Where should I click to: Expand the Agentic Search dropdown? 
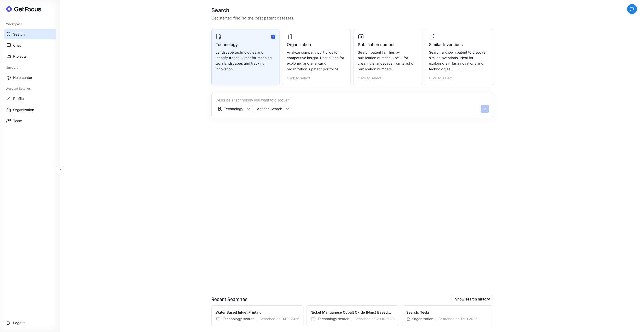273,109
